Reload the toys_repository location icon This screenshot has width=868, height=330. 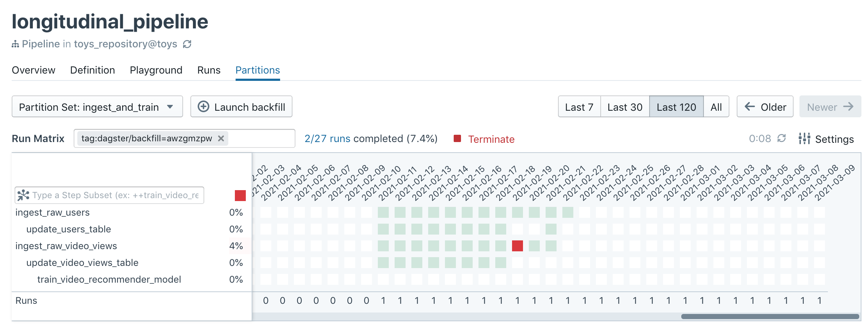(187, 44)
